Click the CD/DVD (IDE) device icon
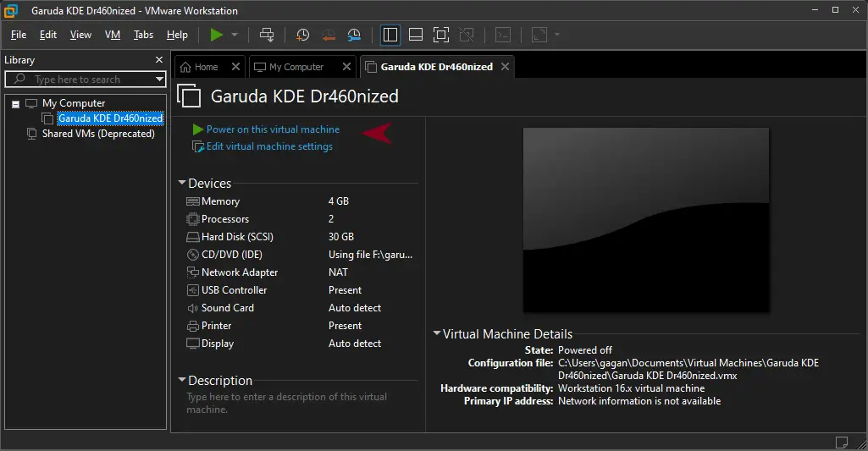Screen dimensions: 868x451 tap(192, 255)
